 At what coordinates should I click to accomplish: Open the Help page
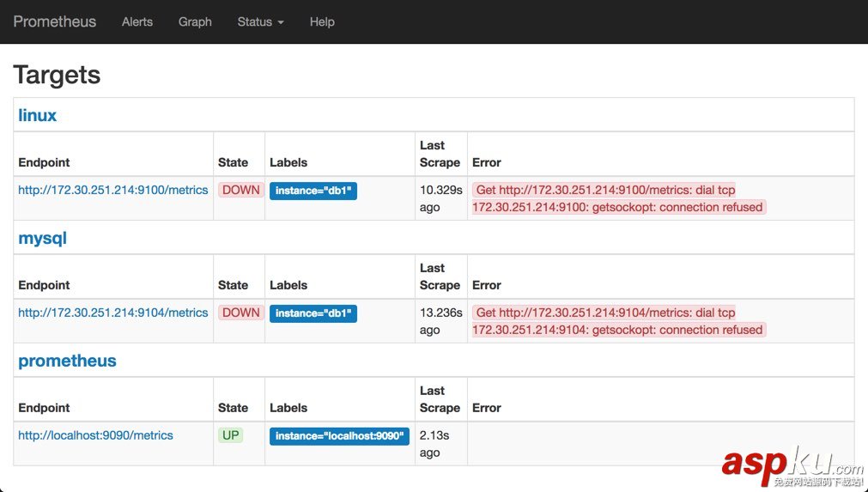[x=322, y=21]
